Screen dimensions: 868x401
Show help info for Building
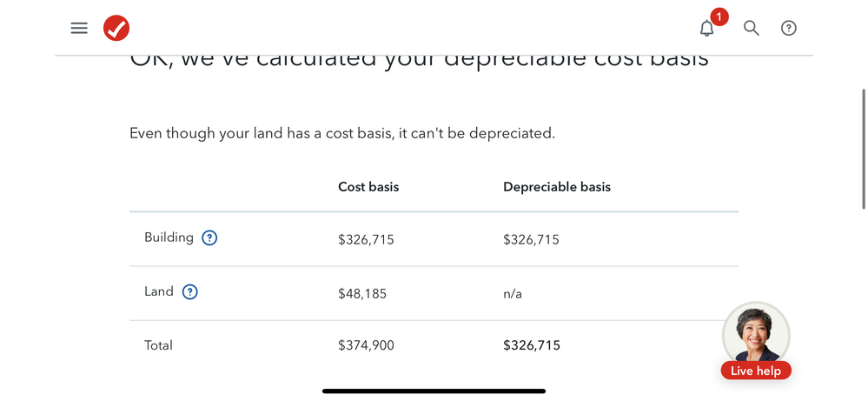coord(209,238)
